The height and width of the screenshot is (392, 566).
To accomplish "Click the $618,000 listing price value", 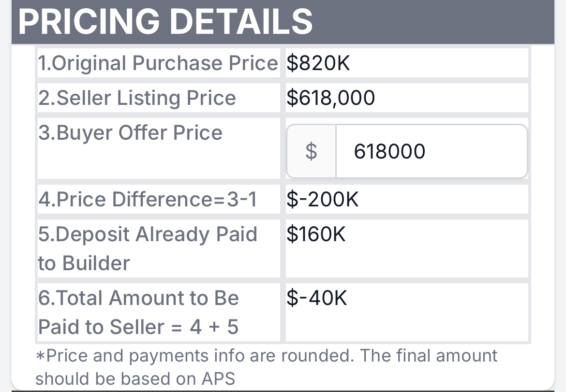I will (x=330, y=98).
